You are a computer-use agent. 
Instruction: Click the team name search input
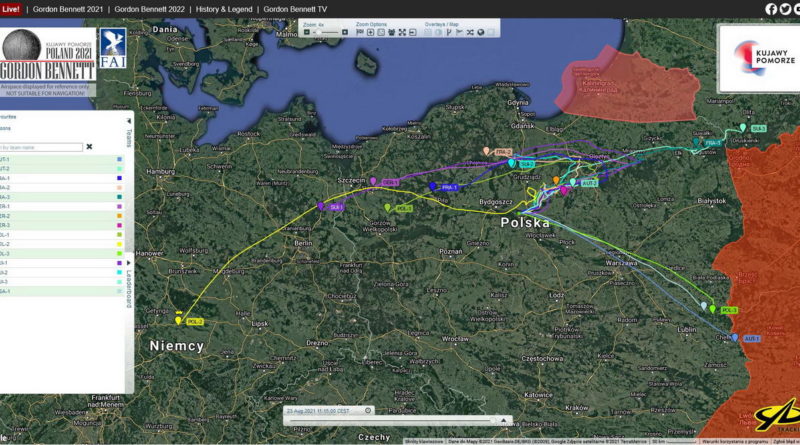pyautogui.click(x=40, y=147)
